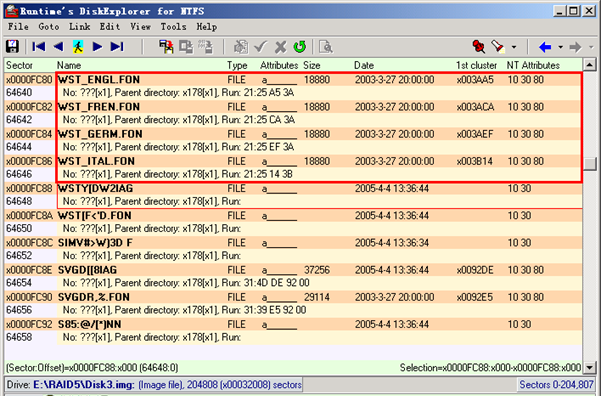This screenshot has height=396, width=601.
Task: Click the Date column header
Action: point(364,65)
